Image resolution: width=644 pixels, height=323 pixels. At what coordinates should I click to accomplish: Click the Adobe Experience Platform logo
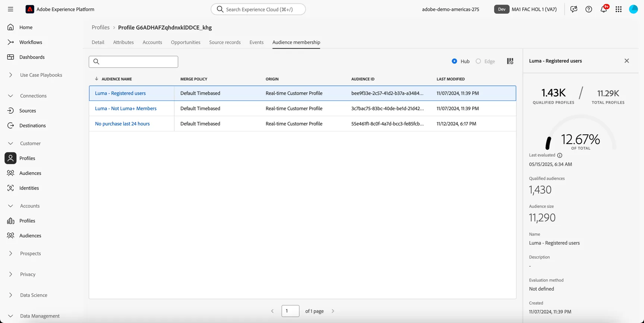[30, 9]
